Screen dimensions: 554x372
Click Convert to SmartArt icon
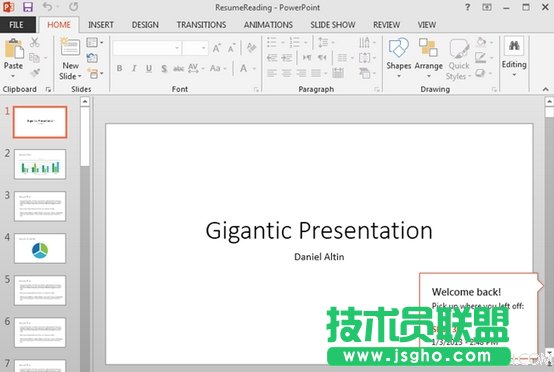365,73
